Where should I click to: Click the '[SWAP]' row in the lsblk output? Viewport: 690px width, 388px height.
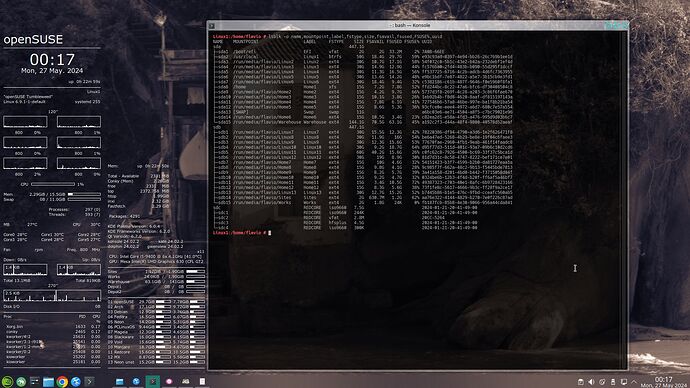(x=363, y=112)
